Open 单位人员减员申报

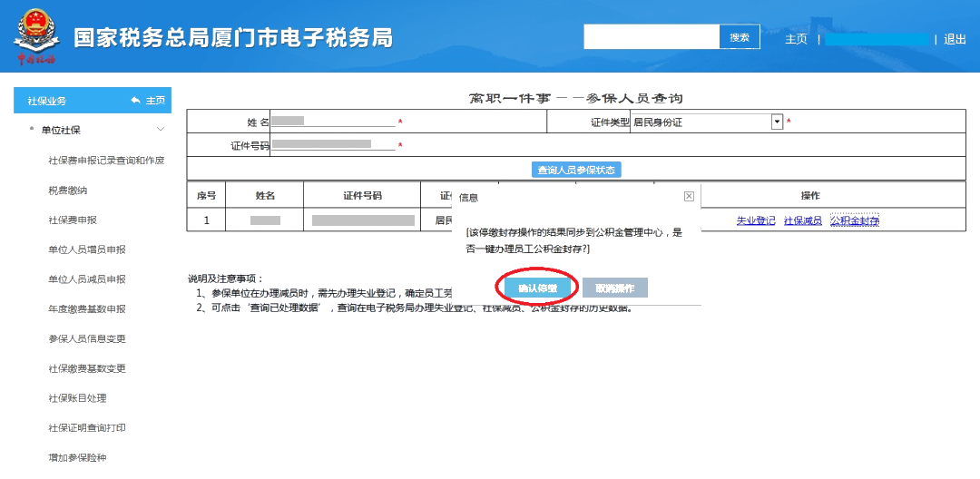point(87,279)
